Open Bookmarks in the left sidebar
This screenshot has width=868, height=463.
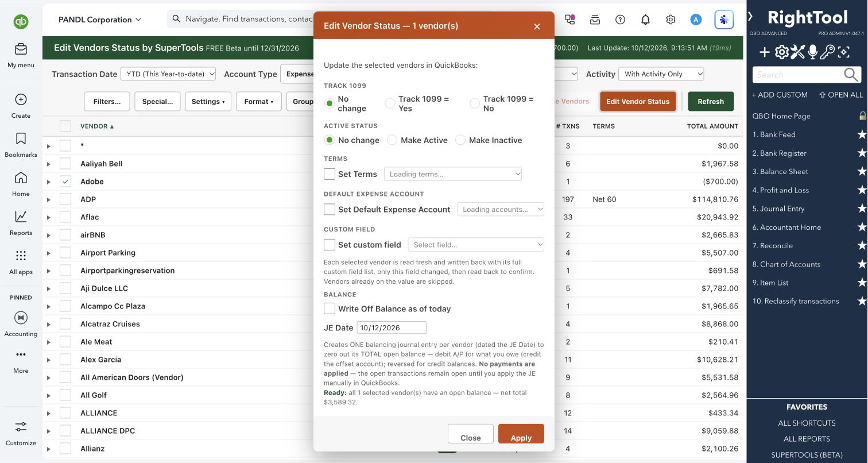point(21,138)
